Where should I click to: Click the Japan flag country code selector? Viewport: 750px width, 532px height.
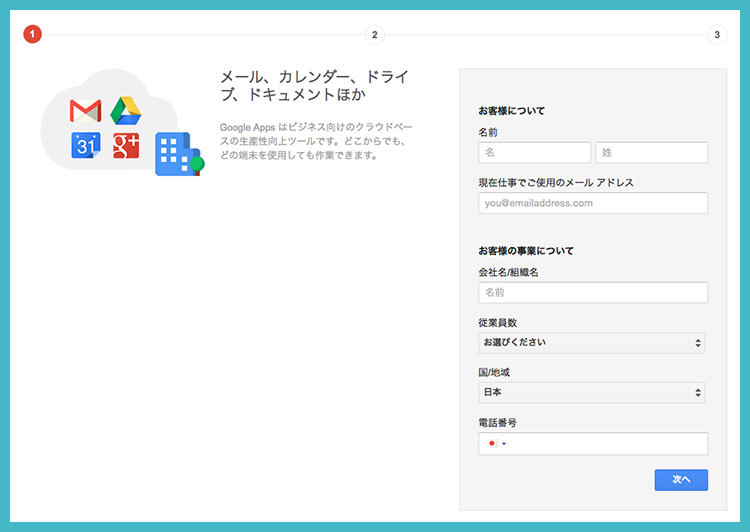click(496, 443)
